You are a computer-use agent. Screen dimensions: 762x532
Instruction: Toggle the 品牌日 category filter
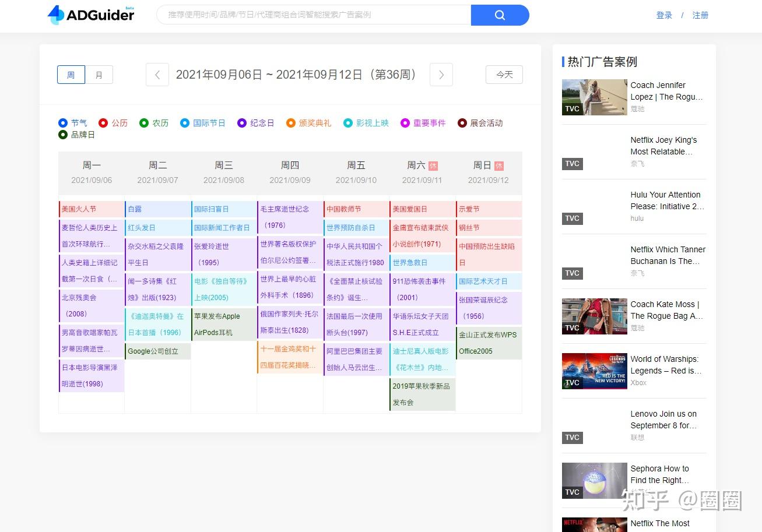click(x=77, y=135)
